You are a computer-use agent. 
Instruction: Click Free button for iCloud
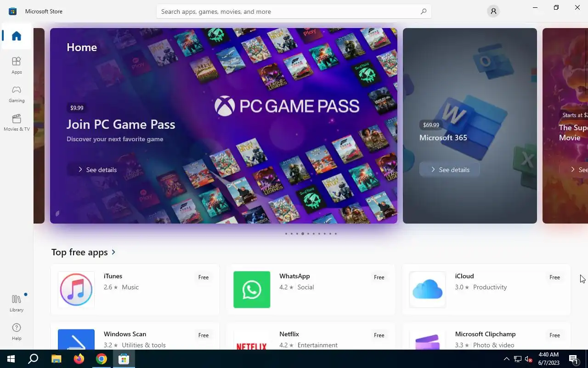click(555, 277)
